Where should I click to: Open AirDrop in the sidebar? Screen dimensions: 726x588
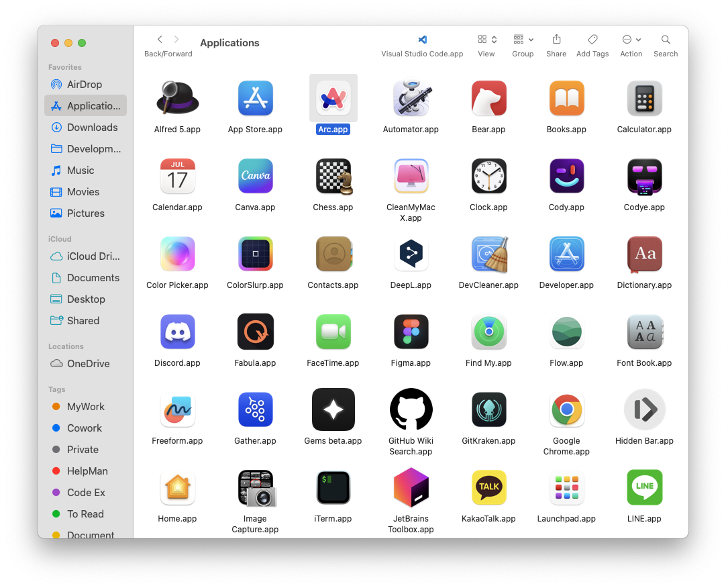tap(86, 85)
